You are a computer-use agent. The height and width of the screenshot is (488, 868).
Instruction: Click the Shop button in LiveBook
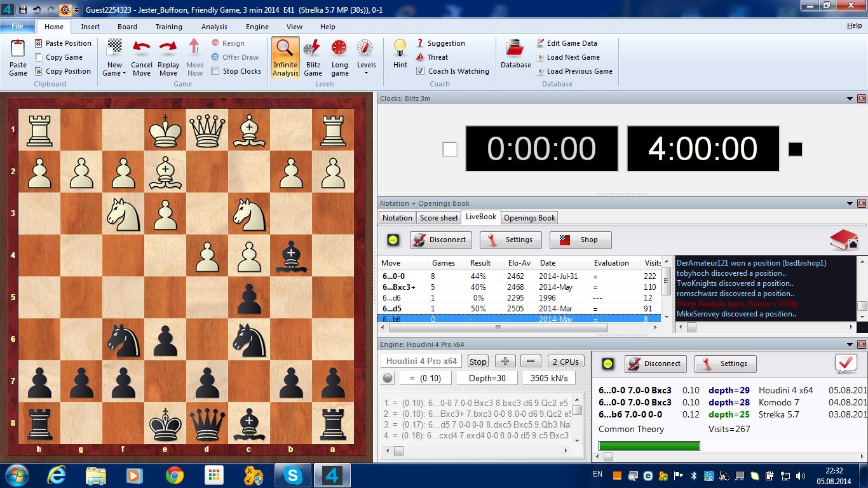pyautogui.click(x=580, y=240)
